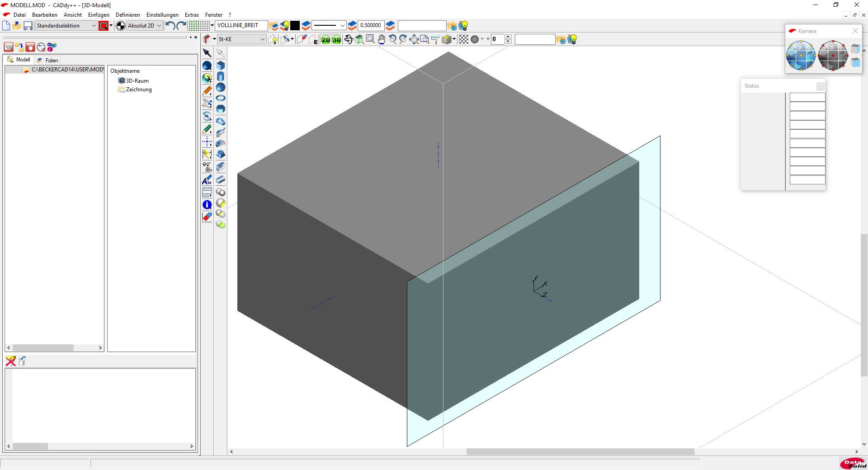Viewport: 868px width, 470px height.
Task: Click the red X icon in lower panel
Action: pos(10,361)
